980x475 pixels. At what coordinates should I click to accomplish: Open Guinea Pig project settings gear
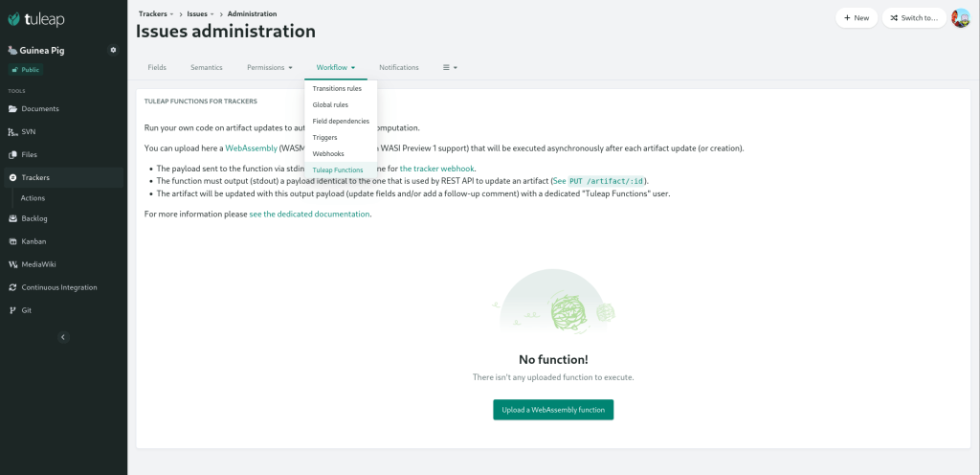(113, 50)
